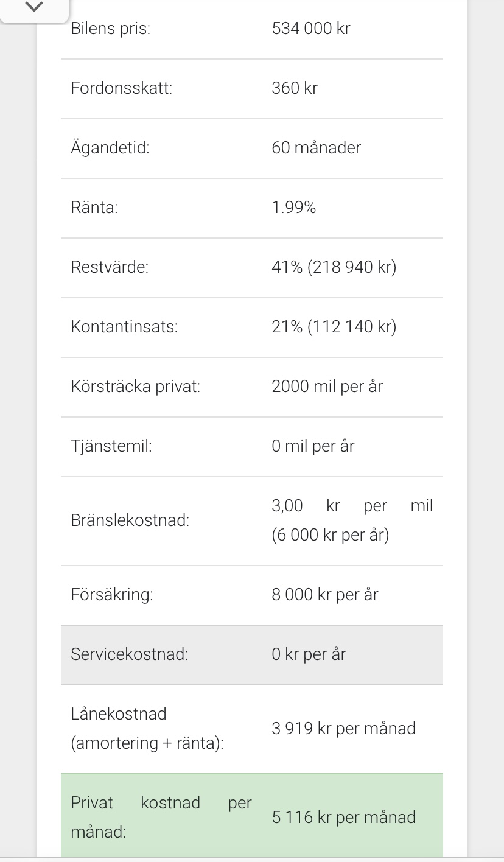This screenshot has width=504, height=862.
Task: Tap the green 5 116 kr per månad total
Action: pos(343,818)
